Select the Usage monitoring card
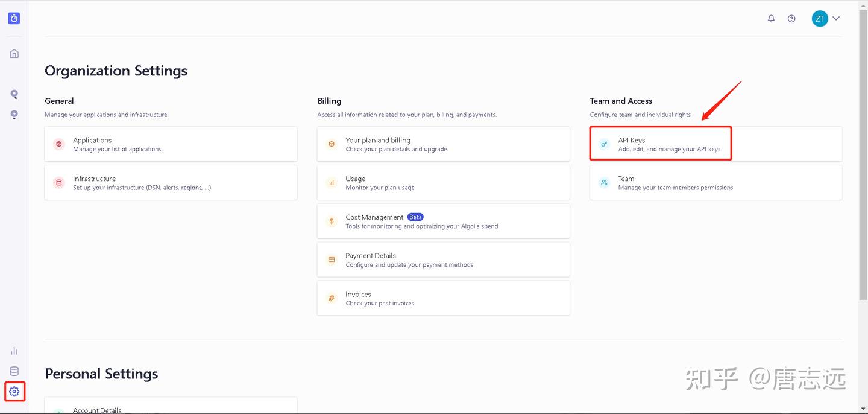The image size is (868, 414). 443,183
